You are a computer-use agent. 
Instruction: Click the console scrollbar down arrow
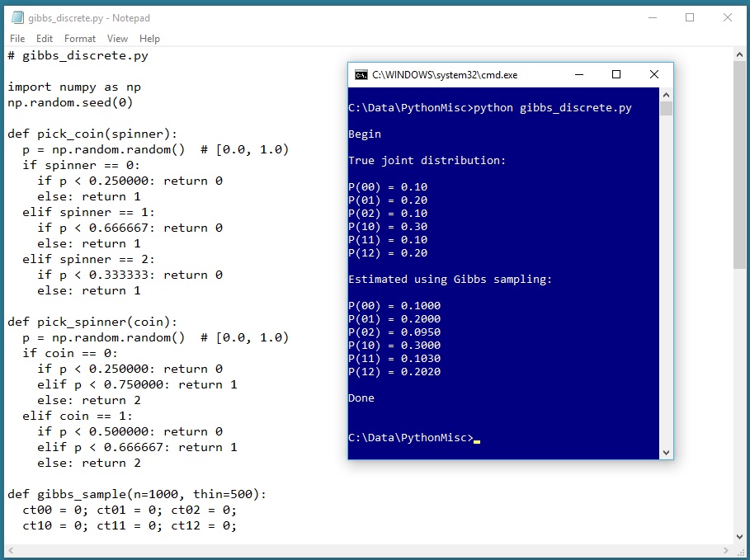[x=667, y=452]
